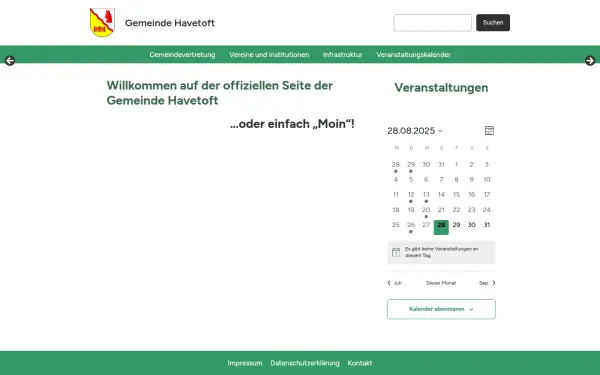The height and width of the screenshot is (375, 600).
Task: Select day 27 in the calendar
Action: pos(426,225)
